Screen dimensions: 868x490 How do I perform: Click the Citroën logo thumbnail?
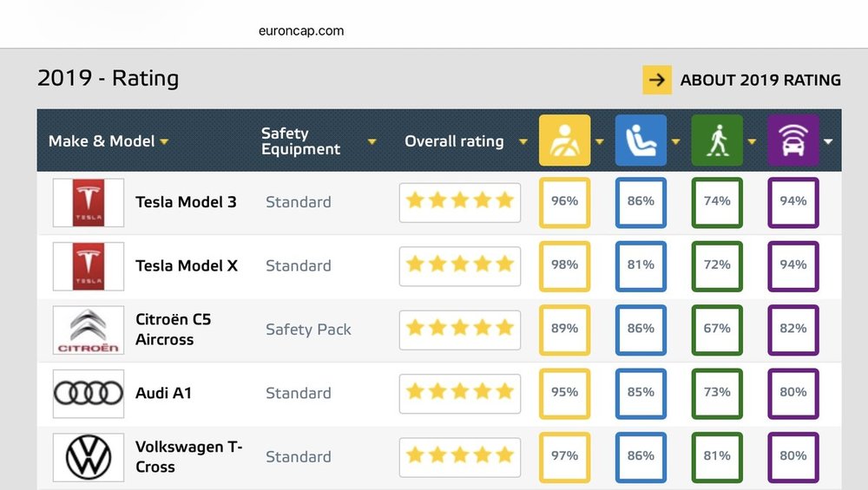(x=89, y=330)
